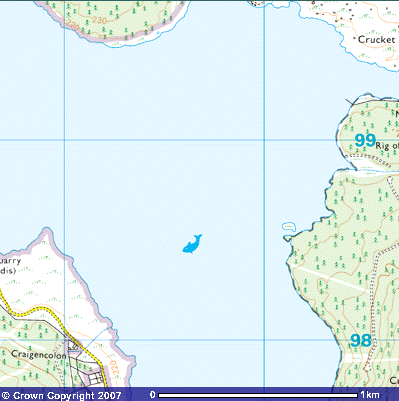Click the white scale bar line
399x401 pixels.
click(x=258, y=396)
